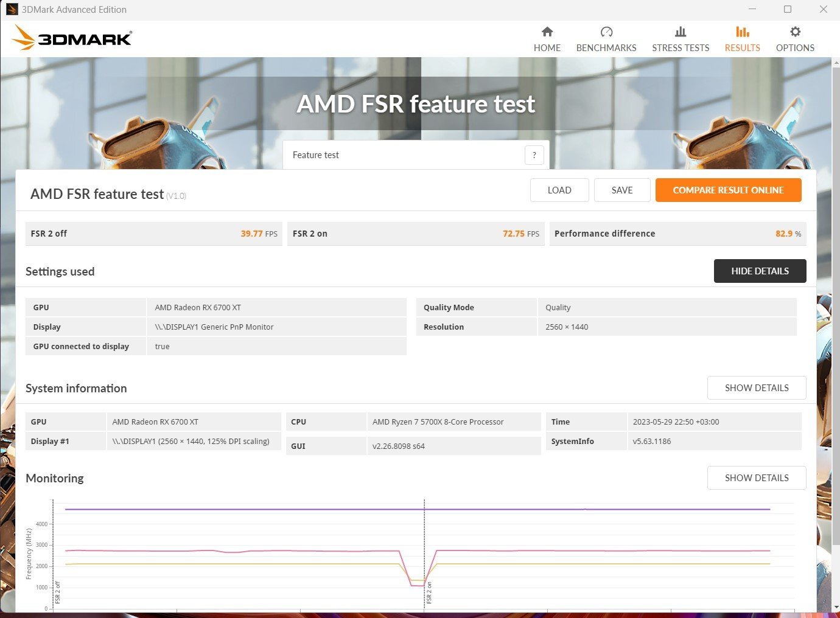The height and width of the screenshot is (618, 840).
Task: Expand Monitoring with SHOW DETAILS
Action: coord(757,477)
